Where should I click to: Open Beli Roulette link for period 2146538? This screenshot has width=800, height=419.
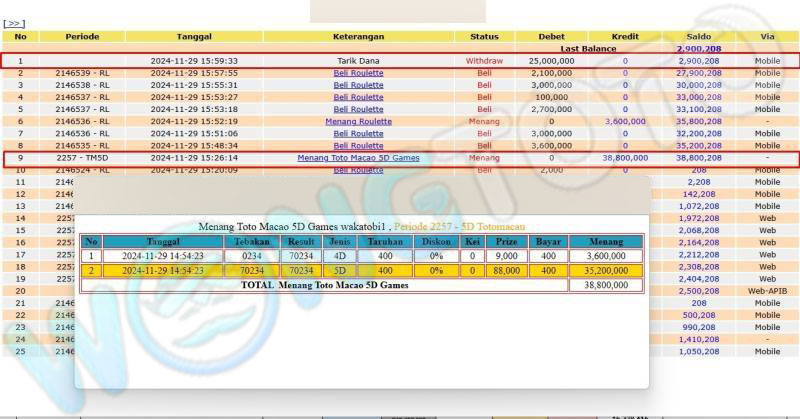coord(358,85)
